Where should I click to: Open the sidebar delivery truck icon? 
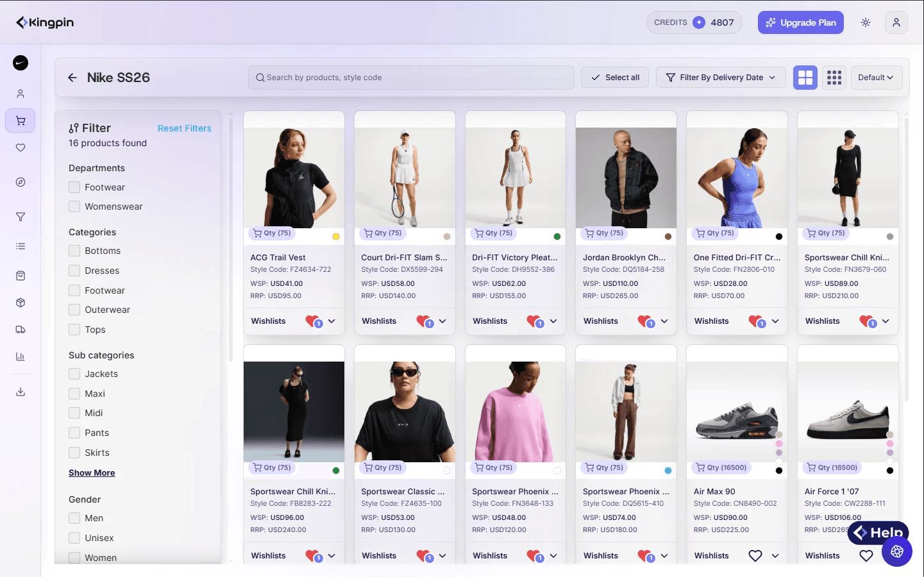[21, 330]
